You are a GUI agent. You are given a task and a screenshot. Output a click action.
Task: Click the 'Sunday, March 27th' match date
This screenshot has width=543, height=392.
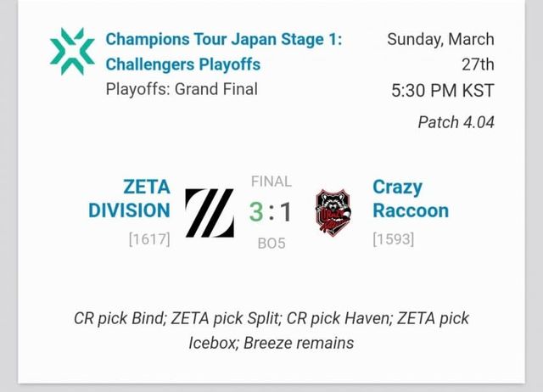440,51
